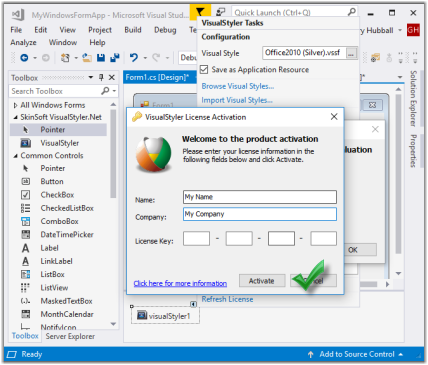Open the notifications filter flag icon
The image size is (428, 365).
pos(200,12)
